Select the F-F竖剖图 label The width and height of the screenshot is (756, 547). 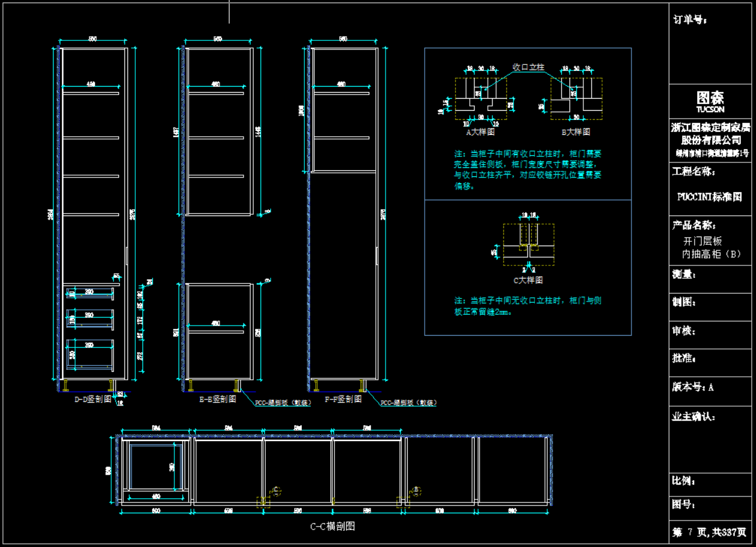343,399
